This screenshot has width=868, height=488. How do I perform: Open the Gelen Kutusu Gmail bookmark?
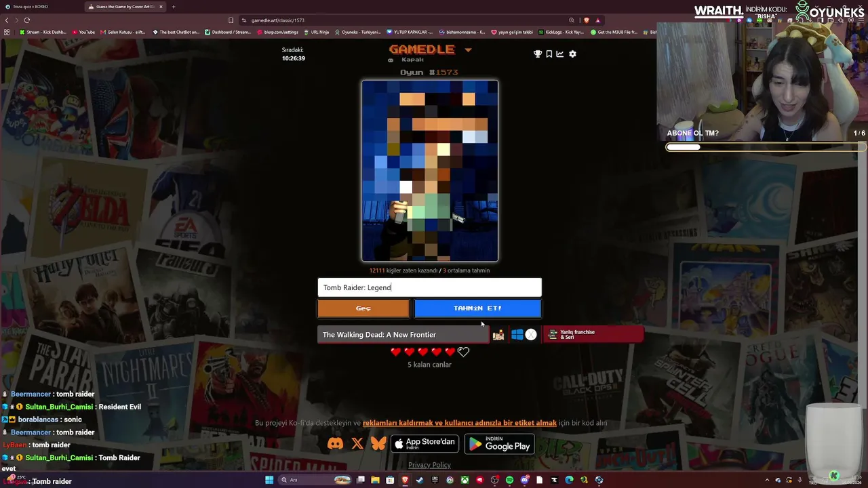[123, 32]
